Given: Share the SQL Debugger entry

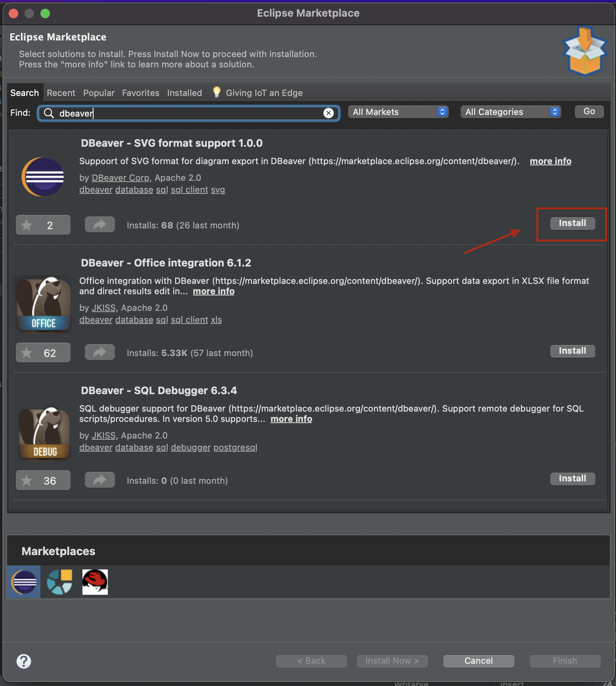Looking at the screenshot, I should coord(100,480).
